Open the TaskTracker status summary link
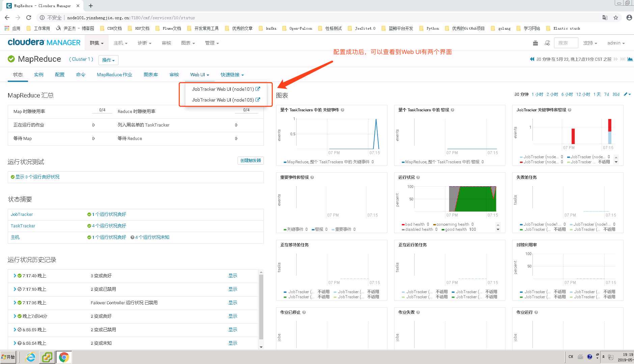The image size is (634, 364). pos(23,226)
